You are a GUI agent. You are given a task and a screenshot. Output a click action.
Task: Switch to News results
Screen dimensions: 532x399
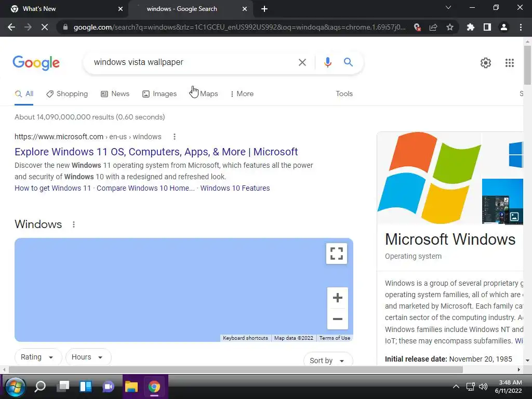click(115, 94)
